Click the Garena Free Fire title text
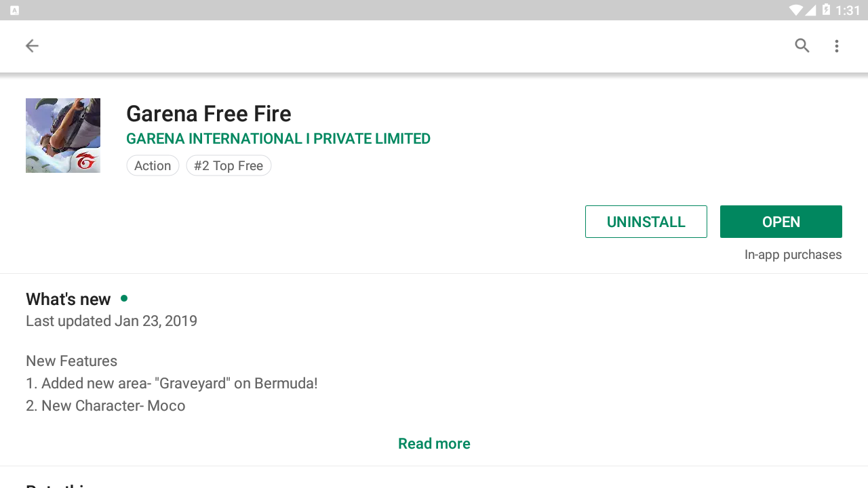 click(209, 114)
